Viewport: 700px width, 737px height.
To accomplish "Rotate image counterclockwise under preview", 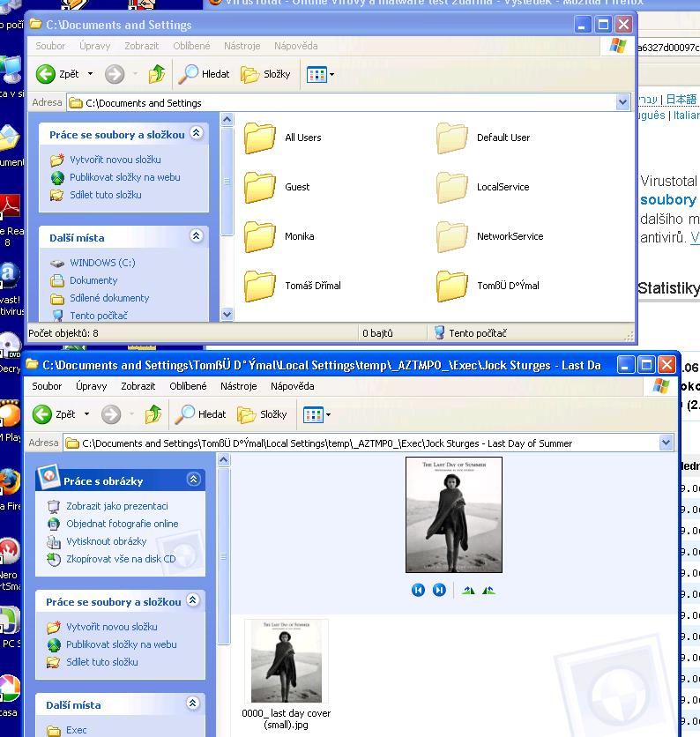I will tap(488, 591).
